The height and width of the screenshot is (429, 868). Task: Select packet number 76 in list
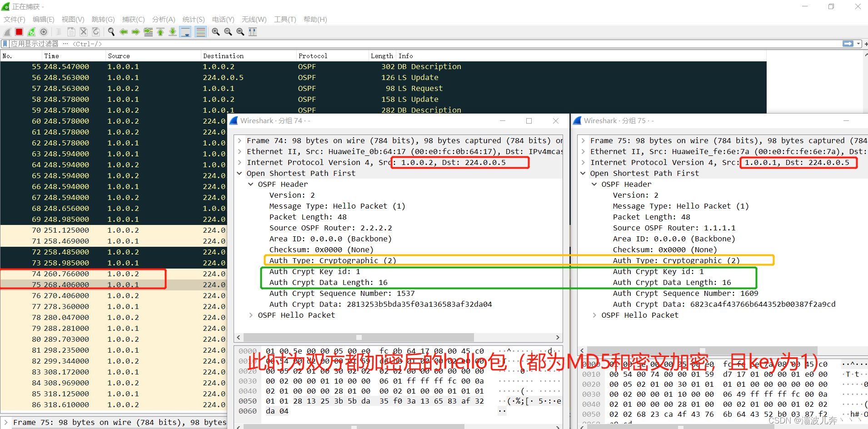click(91, 295)
